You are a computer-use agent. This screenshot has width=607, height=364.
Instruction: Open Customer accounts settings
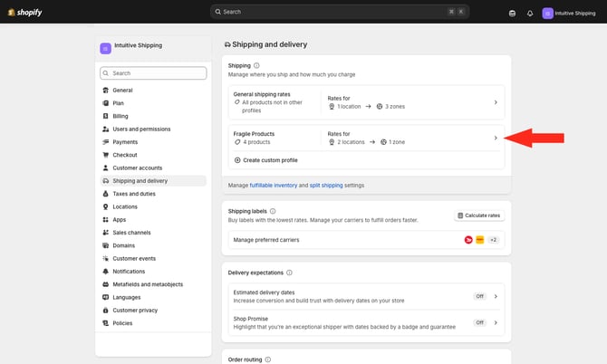[x=138, y=168]
